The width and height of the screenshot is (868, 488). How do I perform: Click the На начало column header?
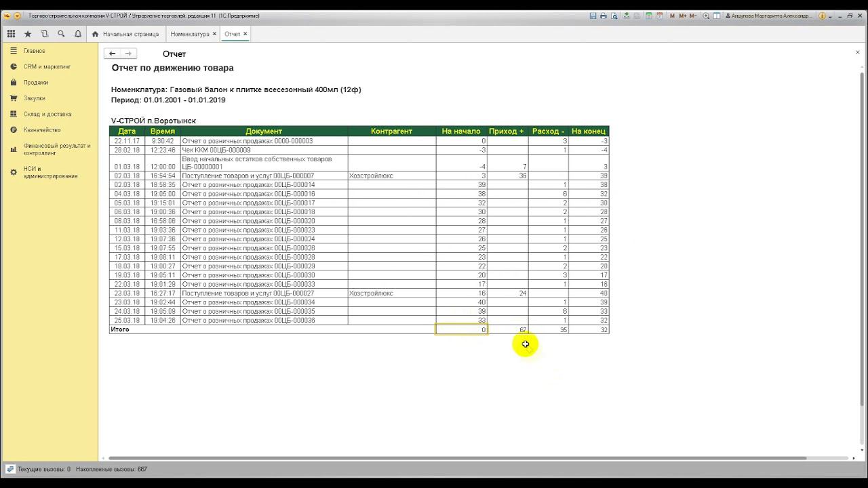click(x=461, y=131)
